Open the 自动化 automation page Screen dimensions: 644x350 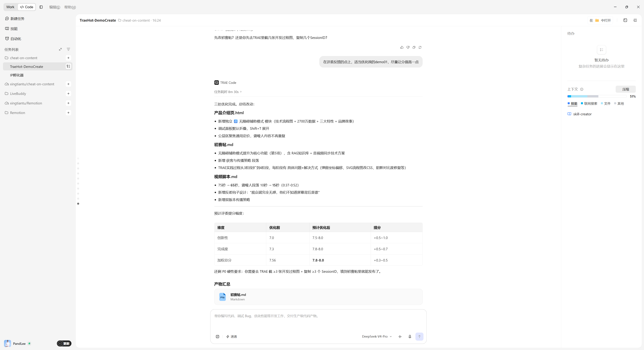(13, 39)
